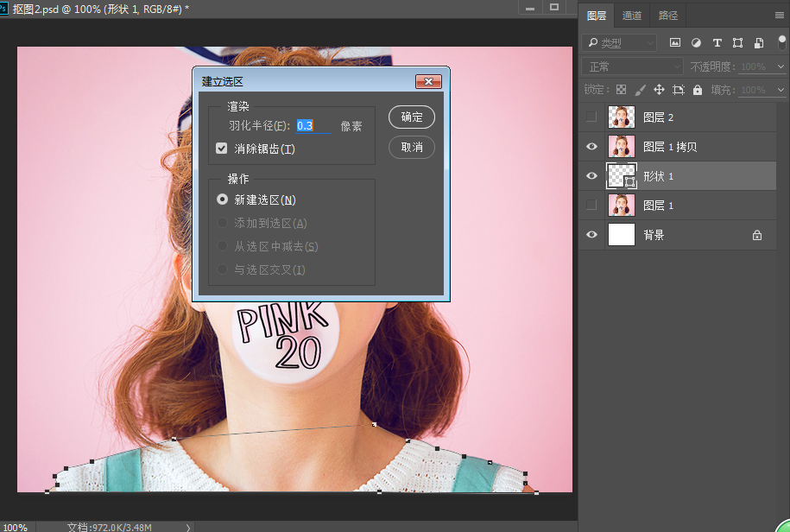Click the lock all padlock icon
This screenshot has width=790, height=532.
[698, 90]
